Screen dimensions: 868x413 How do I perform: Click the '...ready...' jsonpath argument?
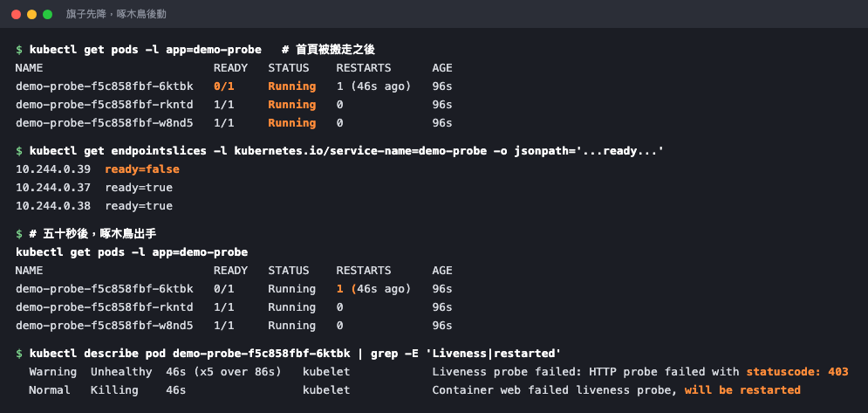point(619,151)
